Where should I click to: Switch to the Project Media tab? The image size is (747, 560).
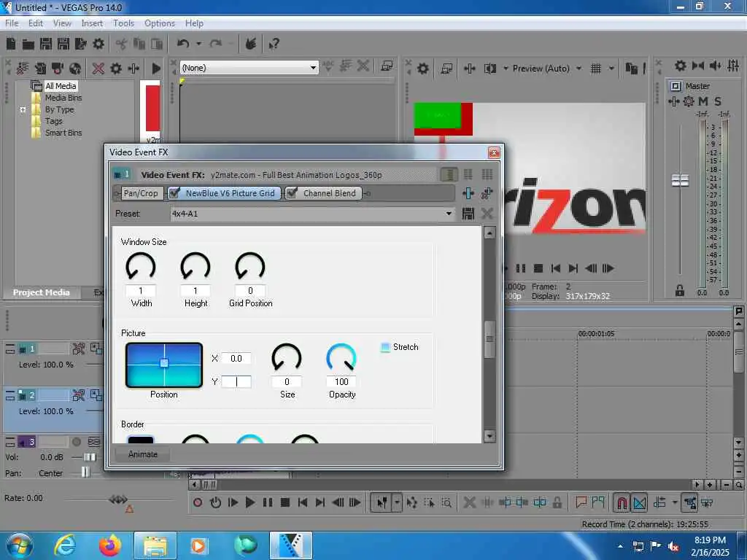coord(42,292)
